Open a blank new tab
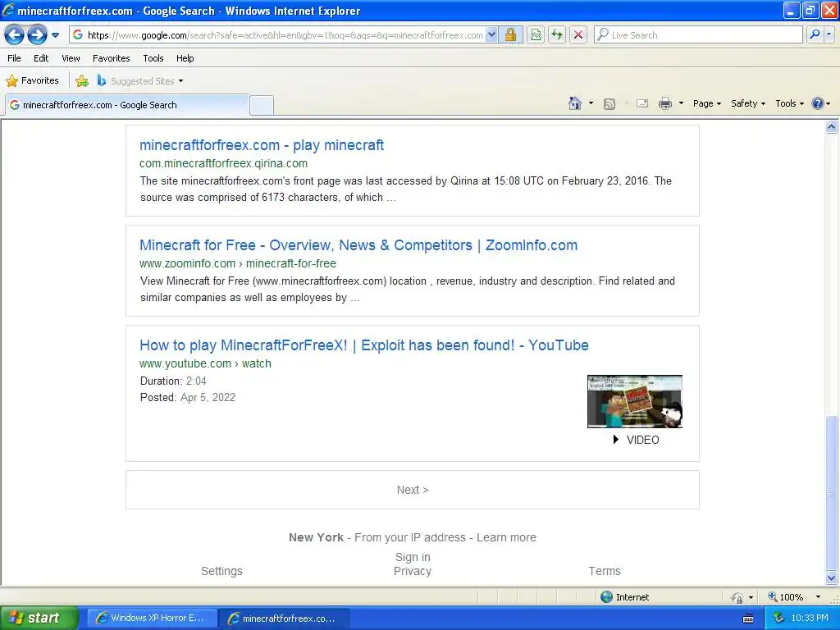 [x=262, y=106]
